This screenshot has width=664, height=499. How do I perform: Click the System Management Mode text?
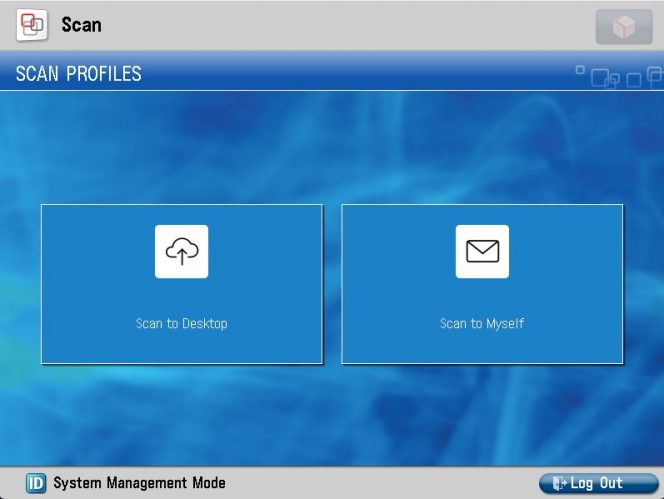pos(139,483)
